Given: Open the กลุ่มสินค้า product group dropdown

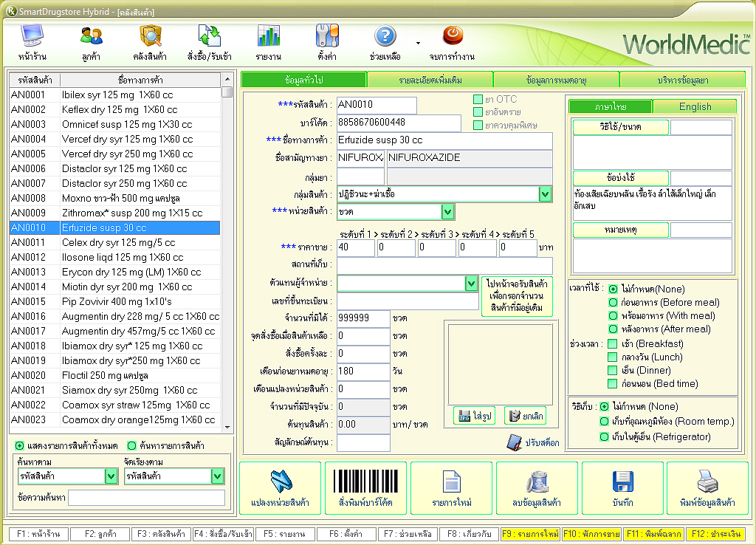Looking at the screenshot, I should 546,194.
